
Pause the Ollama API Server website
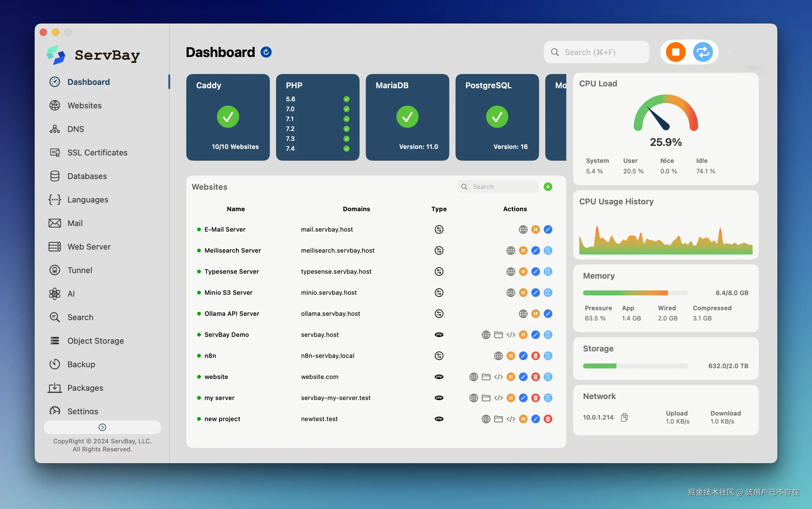pos(535,314)
